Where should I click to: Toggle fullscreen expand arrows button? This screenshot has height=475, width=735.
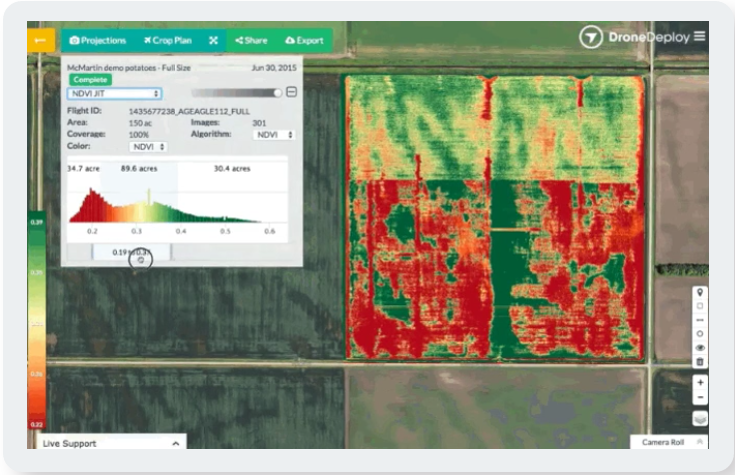(x=213, y=41)
